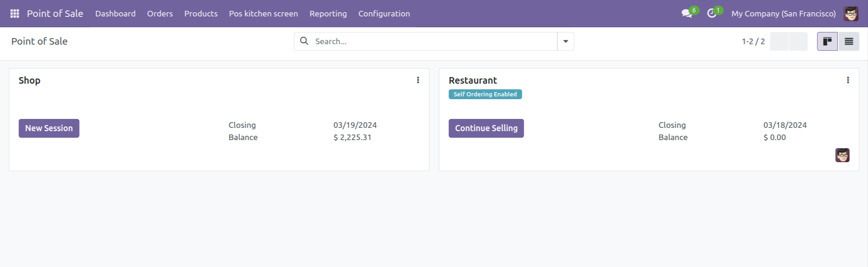Click the Self Ordering Enabled tag
The image size is (868, 267).
pos(485,94)
